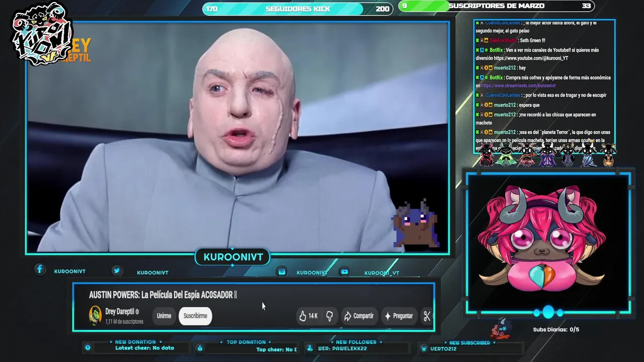The height and width of the screenshot is (362, 644).
Task: Click the purple-dressed chibi sprite below chat
Action: pyautogui.click(x=547, y=154)
